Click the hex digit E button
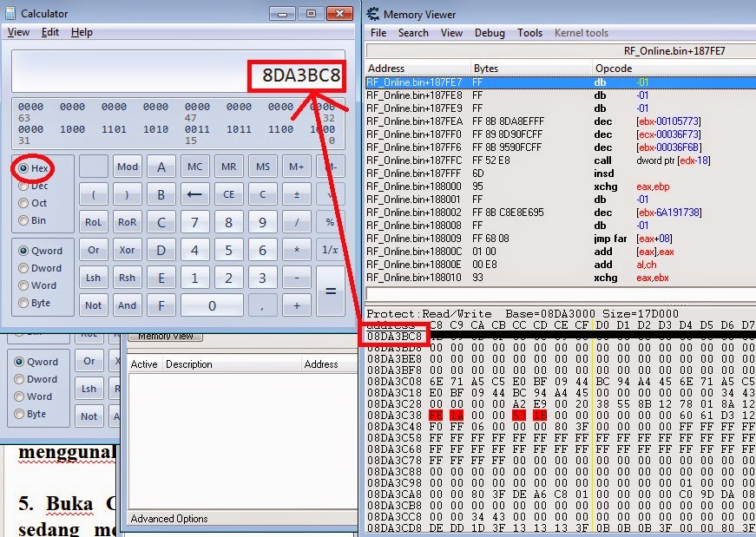The image size is (756, 537). pyautogui.click(x=161, y=278)
